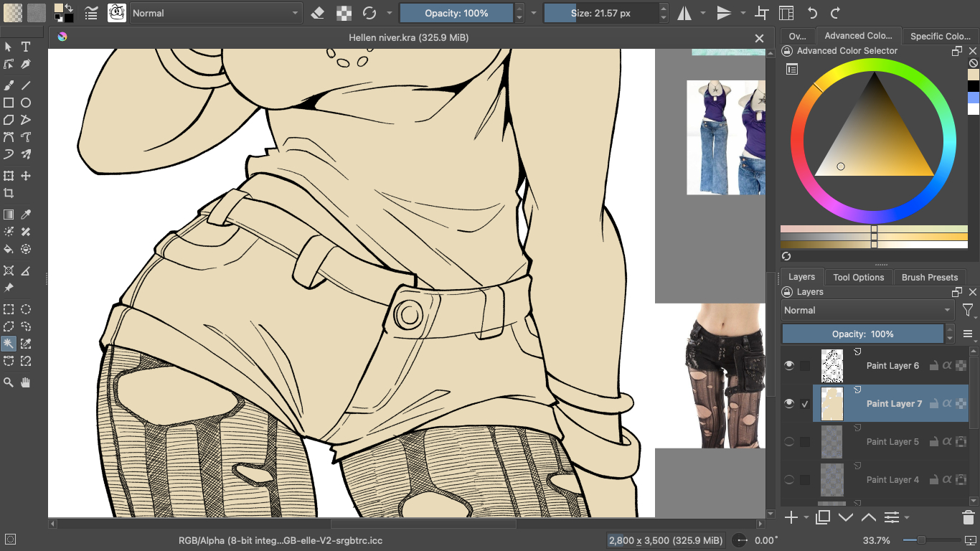Delete layer using the trash icon
980x551 pixels.
(968, 517)
